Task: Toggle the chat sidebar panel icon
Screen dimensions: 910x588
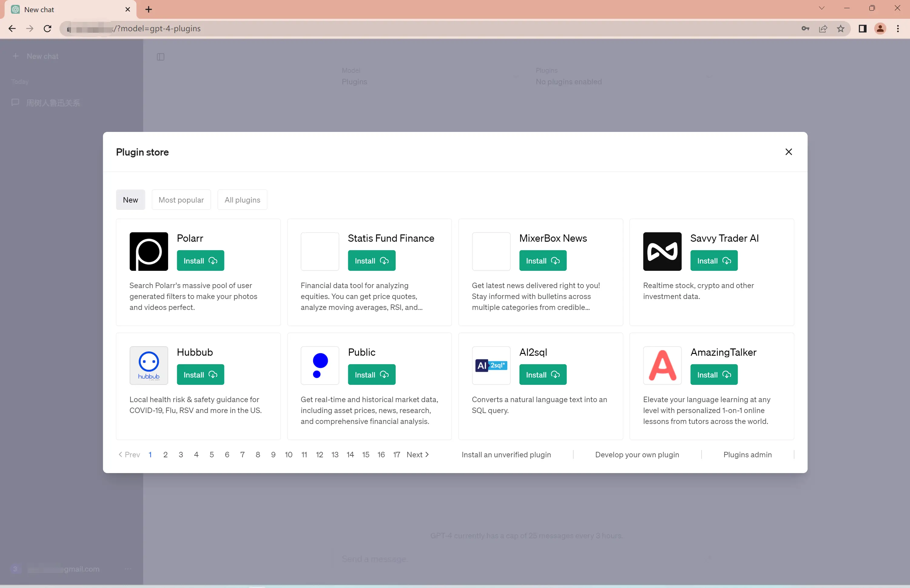Action: [x=160, y=57]
